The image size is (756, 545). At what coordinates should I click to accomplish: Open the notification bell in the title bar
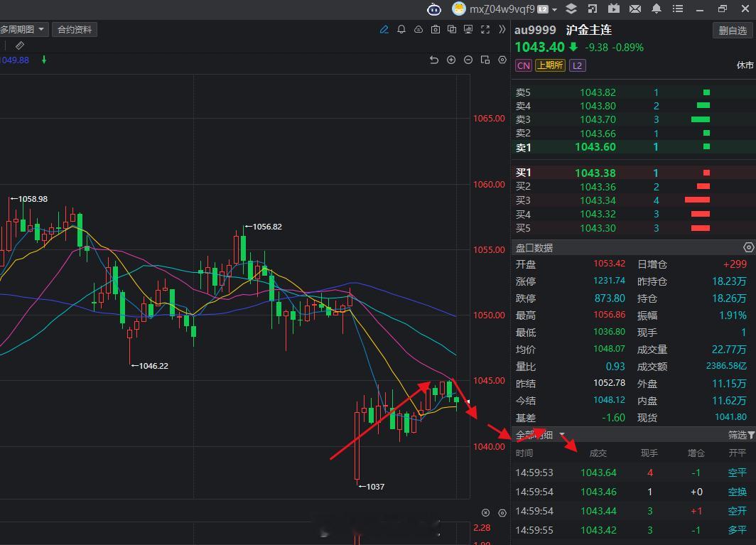click(657, 9)
